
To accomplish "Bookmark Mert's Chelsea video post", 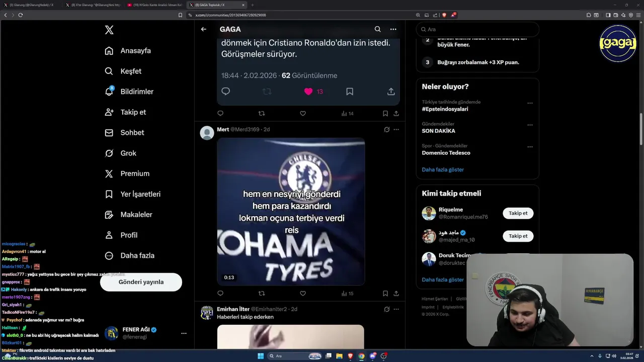I will (x=385, y=294).
